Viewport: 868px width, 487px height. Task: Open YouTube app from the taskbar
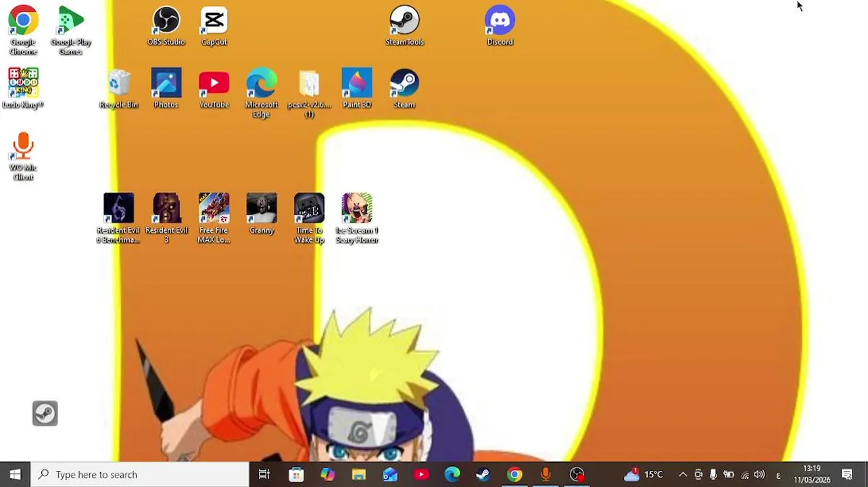pyautogui.click(x=421, y=474)
